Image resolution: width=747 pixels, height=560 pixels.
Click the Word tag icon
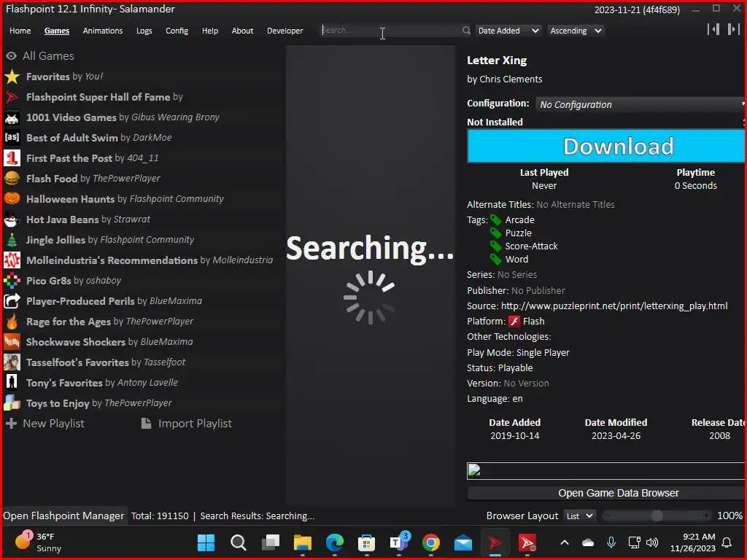[496, 259]
